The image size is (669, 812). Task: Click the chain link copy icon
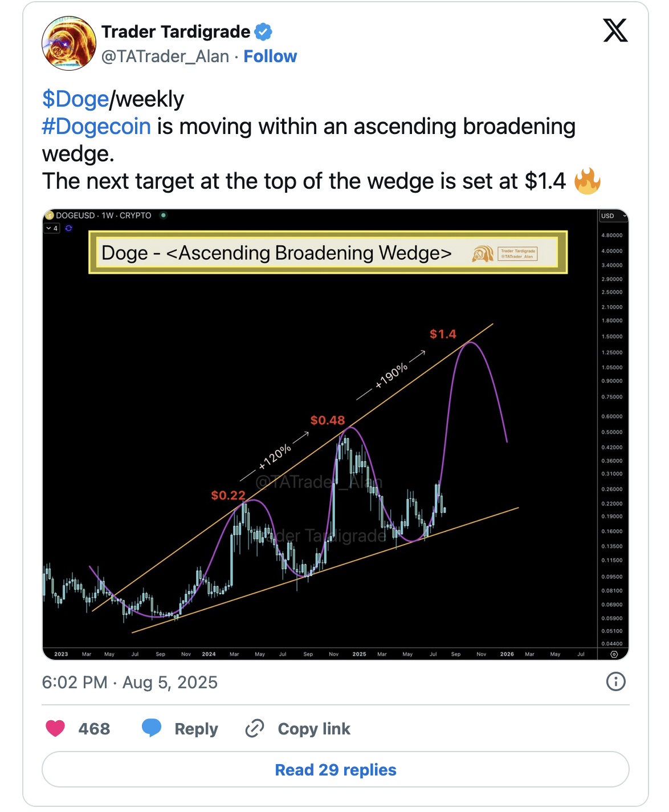point(254,728)
